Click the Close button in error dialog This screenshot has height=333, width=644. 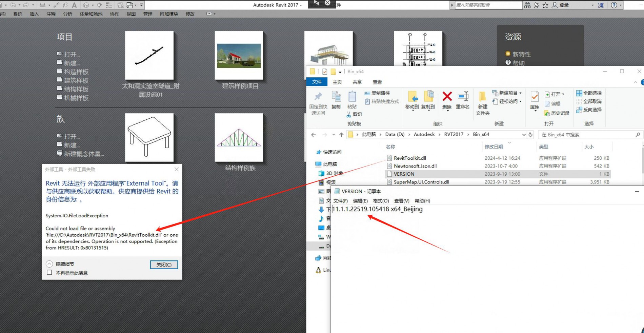coord(164,265)
